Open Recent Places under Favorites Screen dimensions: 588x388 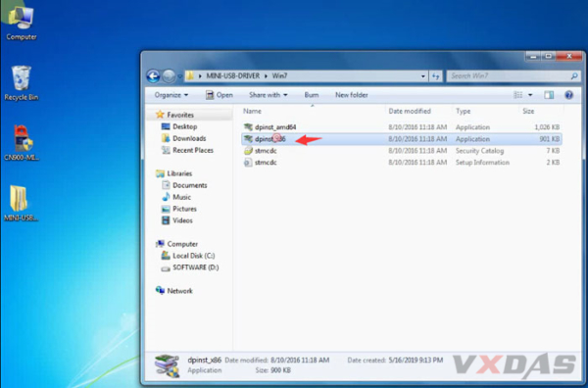(x=193, y=150)
